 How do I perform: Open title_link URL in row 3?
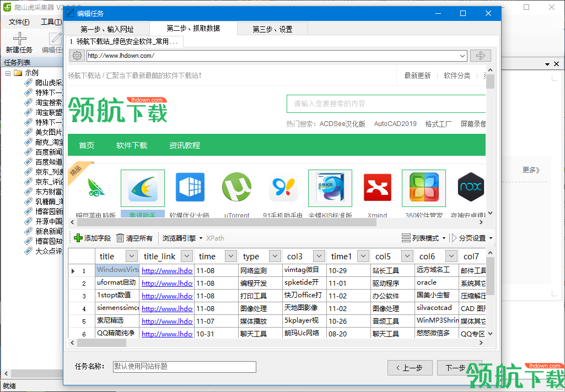coord(167,296)
